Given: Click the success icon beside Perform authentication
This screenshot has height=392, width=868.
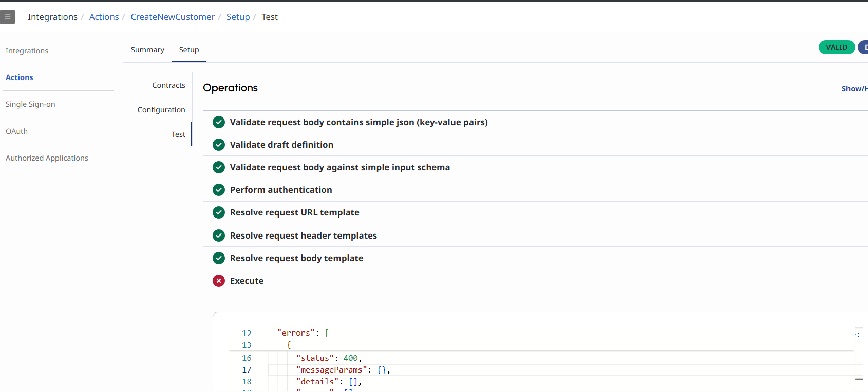Looking at the screenshot, I should pyautogui.click(x=219, y=190).
